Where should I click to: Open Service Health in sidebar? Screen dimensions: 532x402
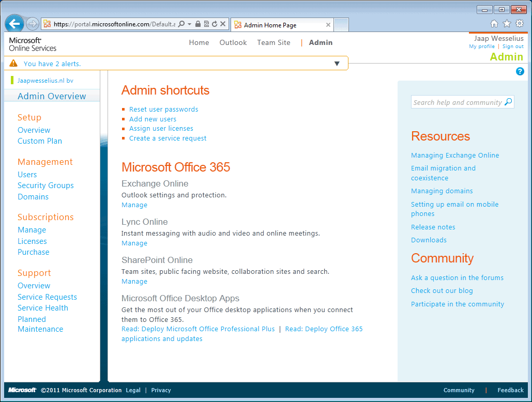(43, 308)
